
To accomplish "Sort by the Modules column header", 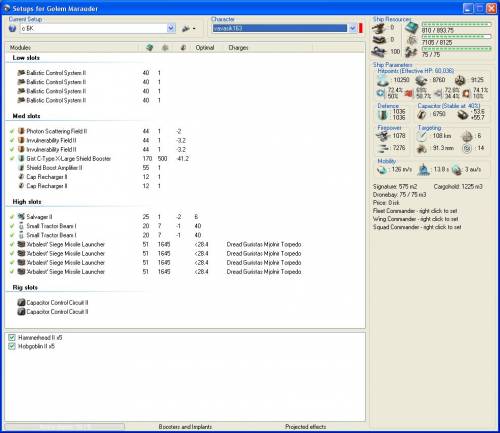I will (x=21, y=48).
